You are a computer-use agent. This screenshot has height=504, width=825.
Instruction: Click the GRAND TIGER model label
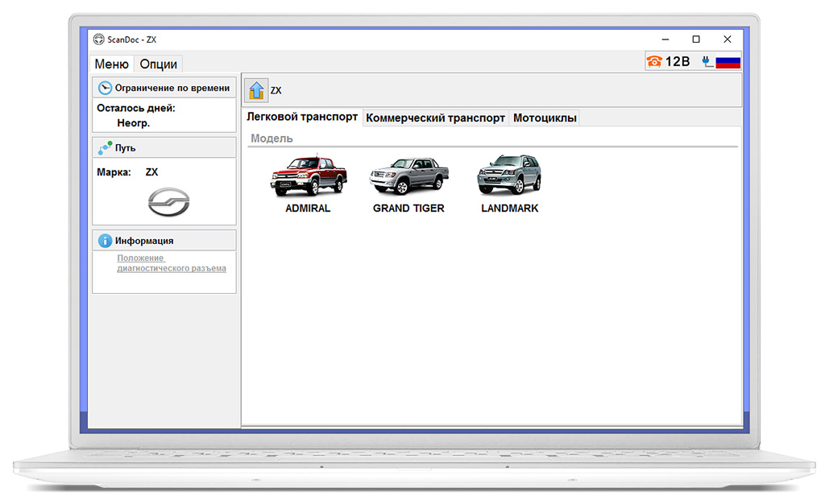[408, 209]
